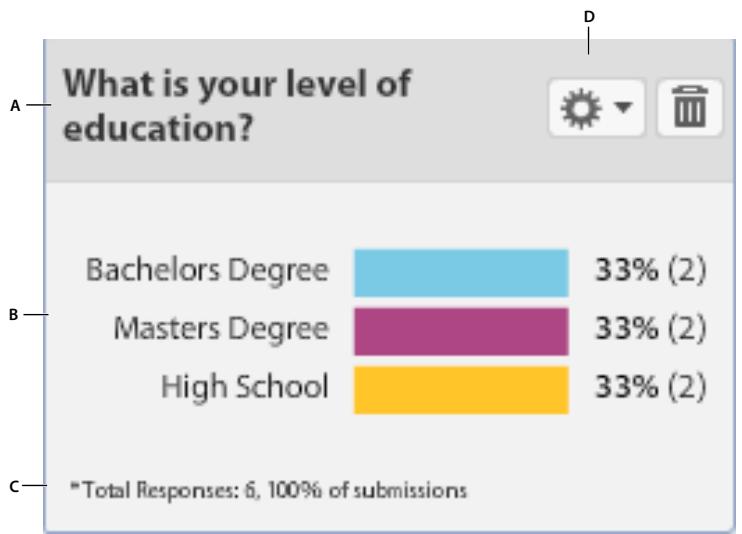The width and height of the screenshot is (742, 534).
Task: Select the Bachelors Degree label
Action: [x=207, y=271]
